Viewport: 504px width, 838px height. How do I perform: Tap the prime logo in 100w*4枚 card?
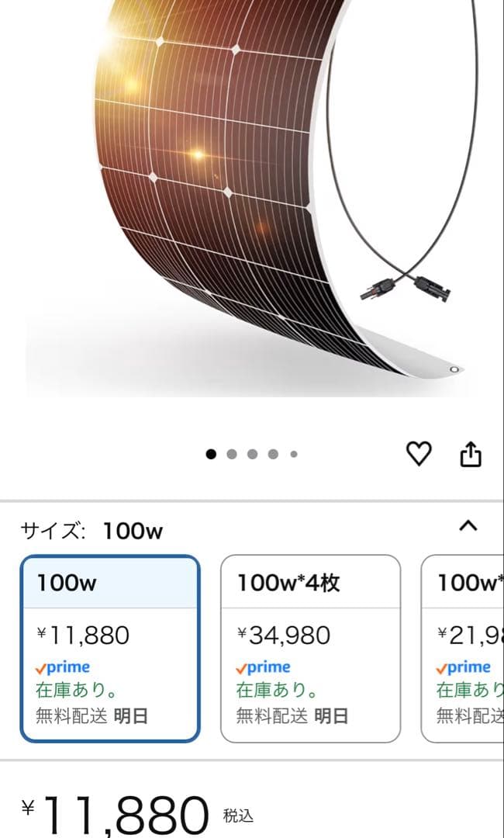pos(264,667)
